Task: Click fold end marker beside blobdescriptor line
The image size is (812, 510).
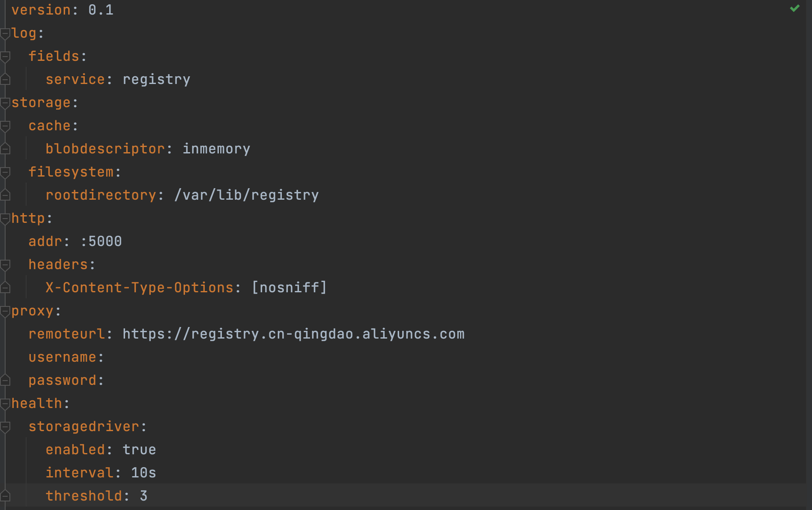Action: 5,149
